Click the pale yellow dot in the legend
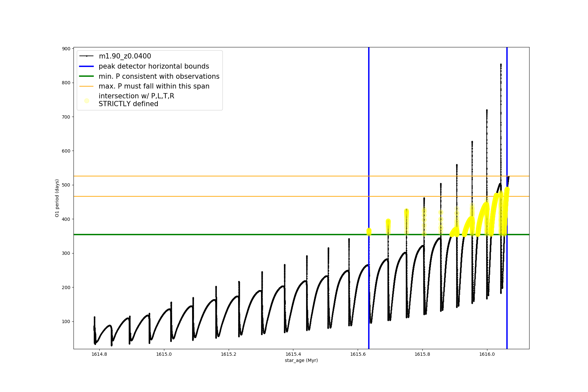588x392 pixels. pos(87,101)
